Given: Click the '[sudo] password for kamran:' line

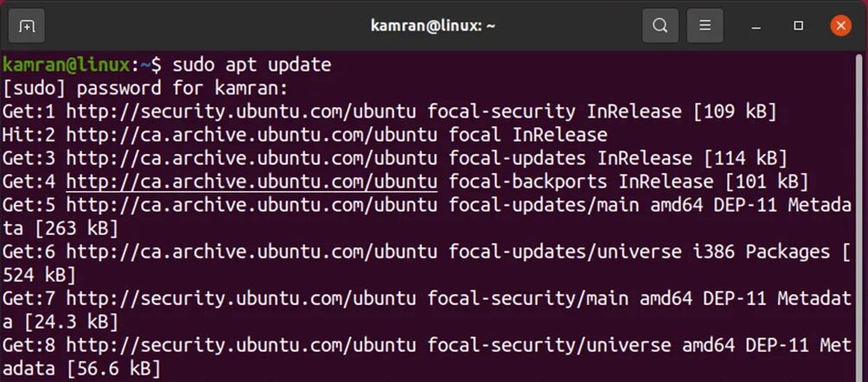Looking at the screenshot, I should 144,88.
